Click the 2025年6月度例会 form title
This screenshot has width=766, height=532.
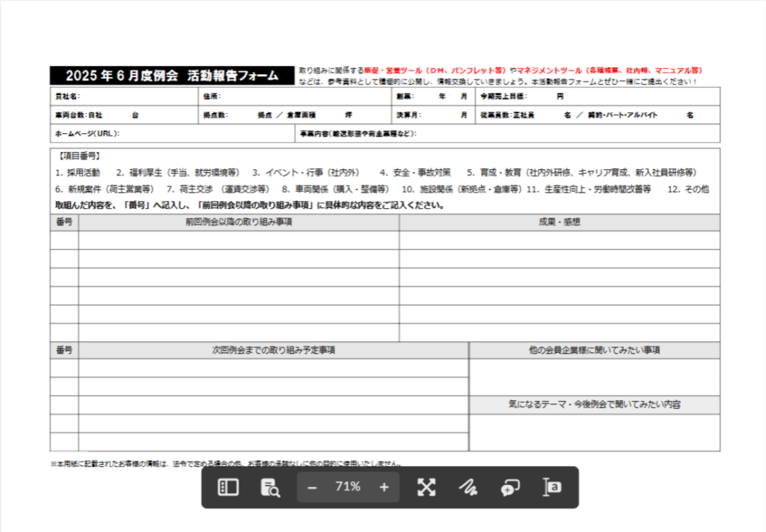point(172,76)
